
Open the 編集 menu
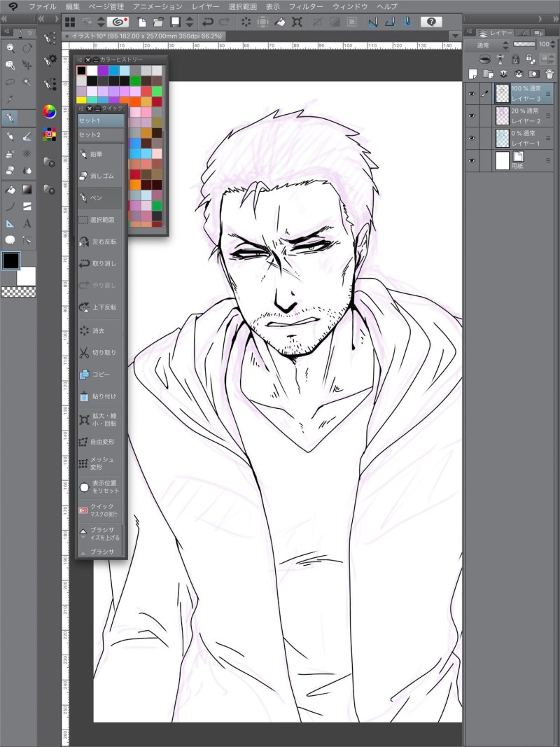click(x=72, y=7)
